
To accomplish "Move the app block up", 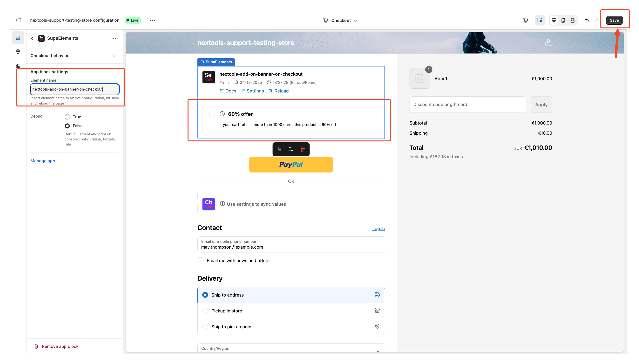I will click(279, 149).
